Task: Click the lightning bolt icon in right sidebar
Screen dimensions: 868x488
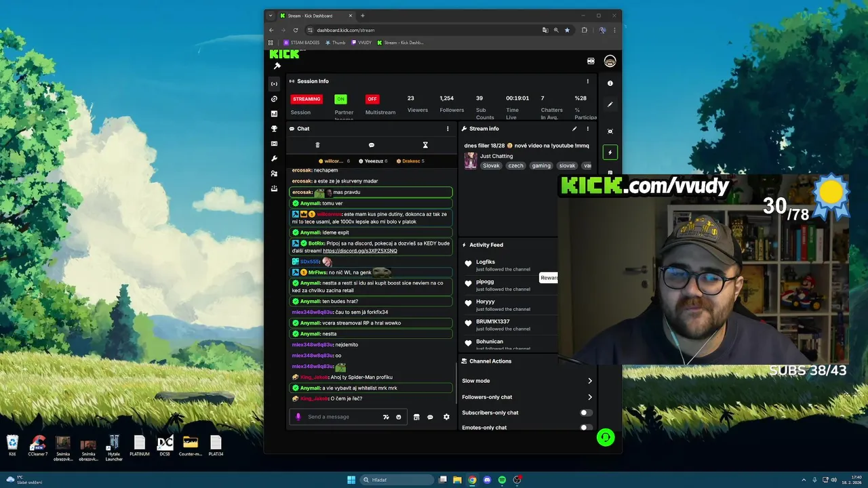Action: 610,152
